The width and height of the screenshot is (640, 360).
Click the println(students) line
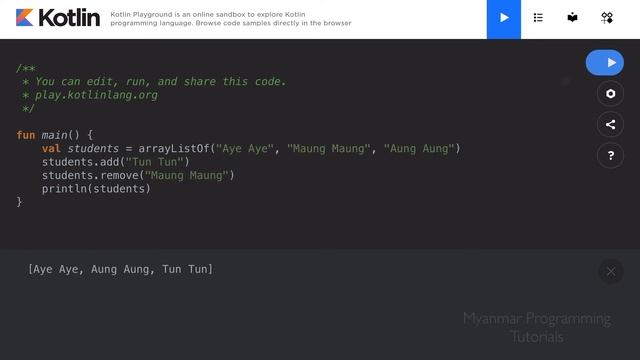point(96,189)
